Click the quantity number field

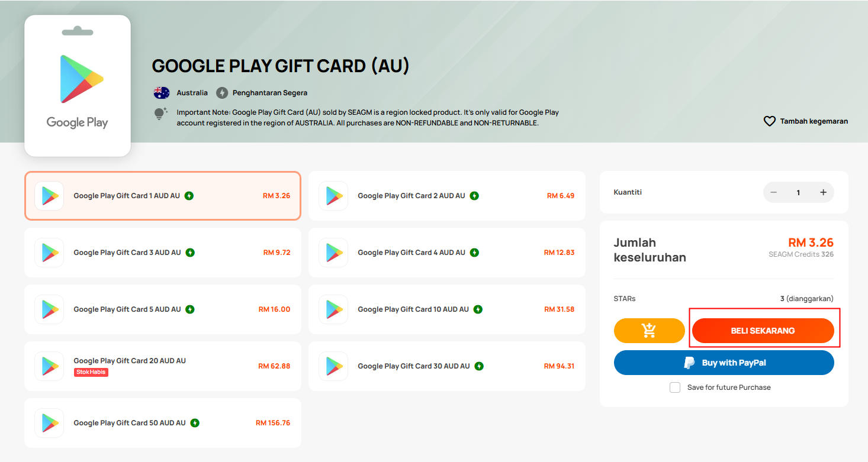[x=798, y=192]
